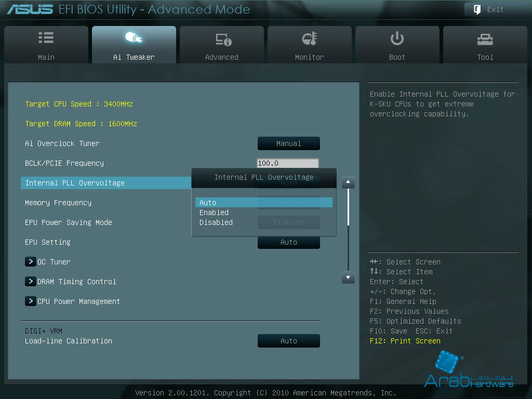This screenshot has height=399, width=532.
Task: Click the vertical scrollbar thumb
Action: tap(348, 207)
